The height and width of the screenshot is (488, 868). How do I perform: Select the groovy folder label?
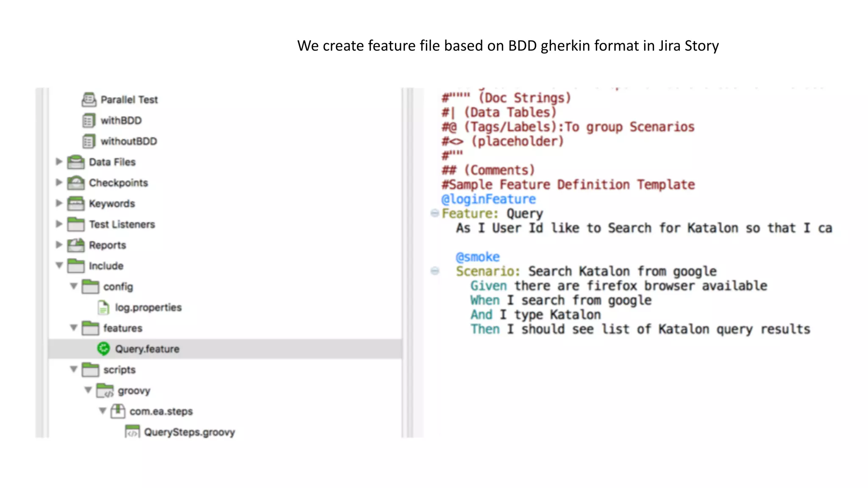coord(134,391)
